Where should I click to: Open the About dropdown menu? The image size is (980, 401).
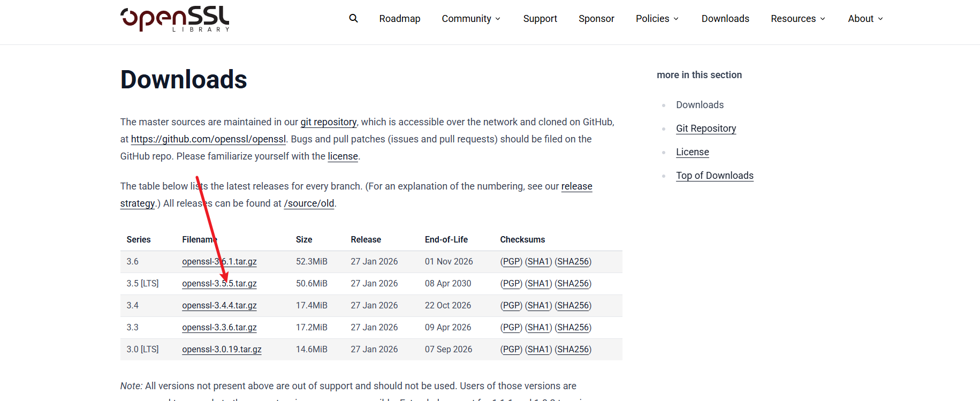coord(865,19)
